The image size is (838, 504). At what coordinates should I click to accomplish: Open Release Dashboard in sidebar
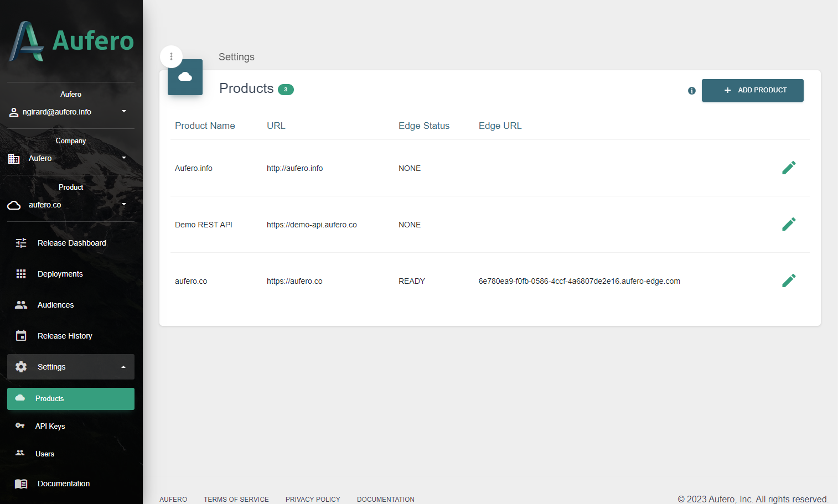pos(71,243)
